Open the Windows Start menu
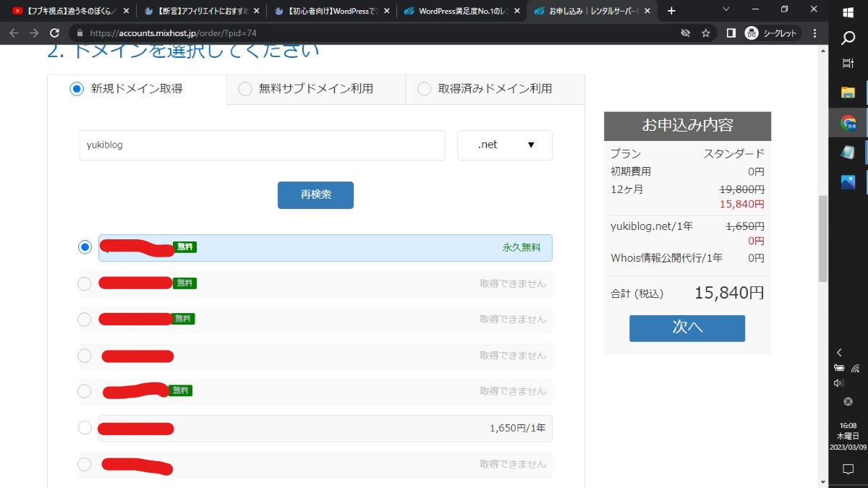 pos(848,12)
